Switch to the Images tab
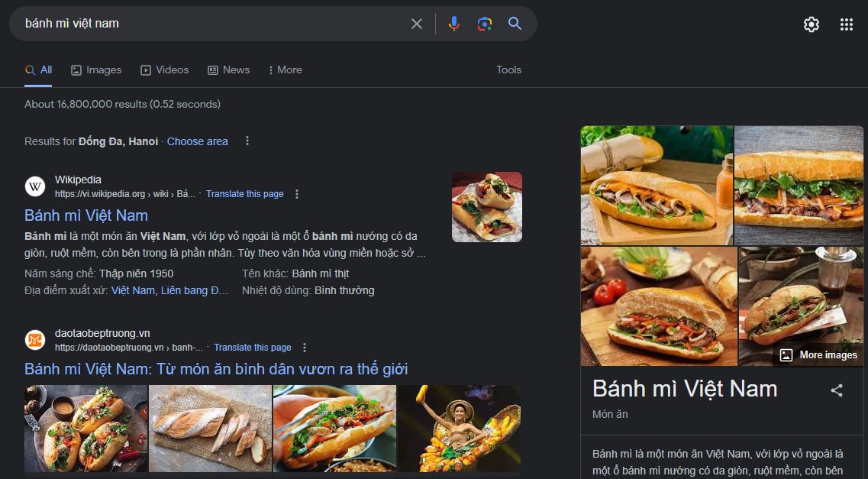The height and width of the screenshot is (479, 868). (x=96, y=70)
